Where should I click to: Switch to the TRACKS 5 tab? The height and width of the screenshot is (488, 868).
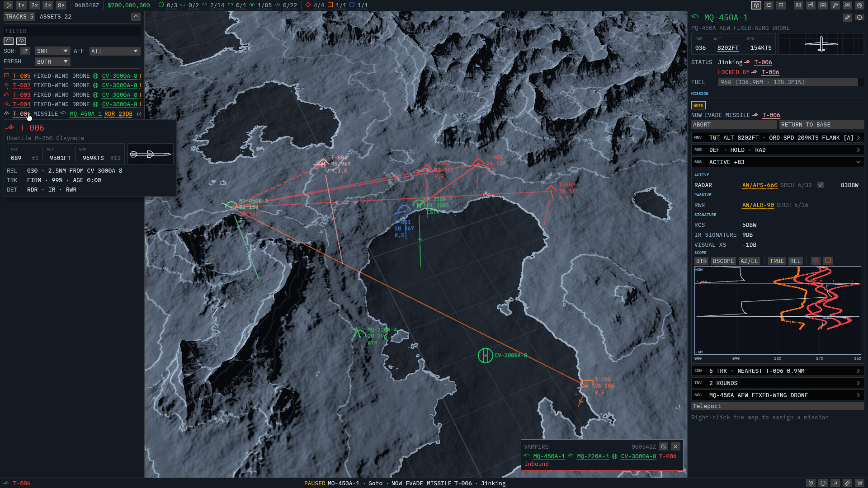click(19, 17)
